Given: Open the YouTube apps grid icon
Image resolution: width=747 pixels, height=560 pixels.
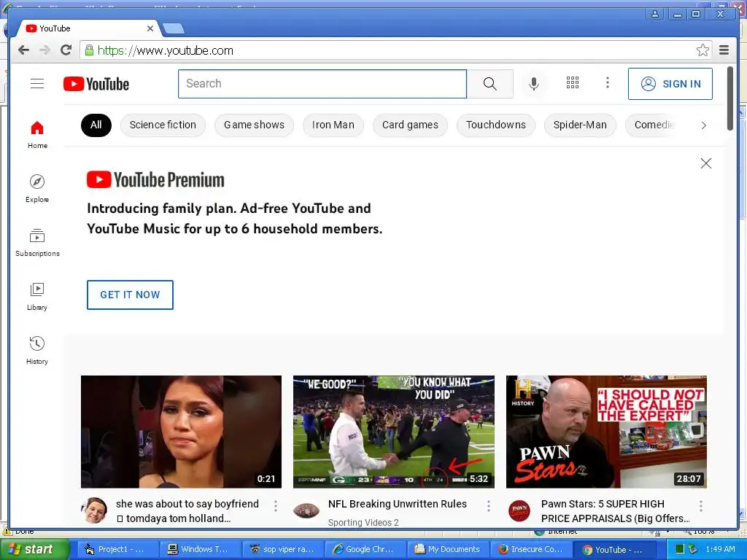Looking at the screenshot, I should [573, 83].
